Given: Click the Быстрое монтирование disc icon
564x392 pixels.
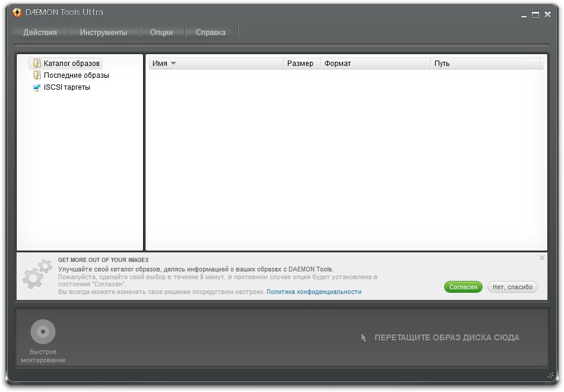Looking at the screenshot, I should pos(43,331).
